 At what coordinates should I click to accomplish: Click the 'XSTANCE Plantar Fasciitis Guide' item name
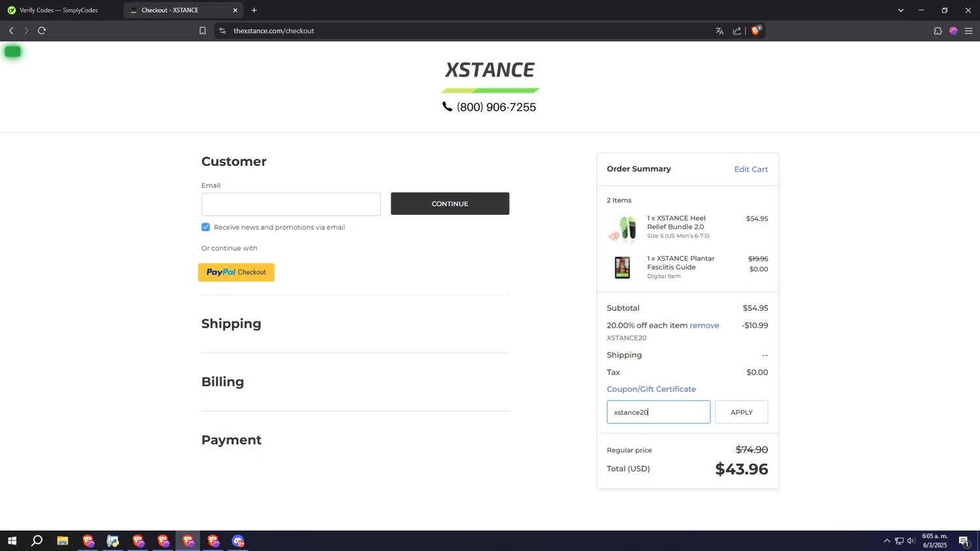(681, 262)
